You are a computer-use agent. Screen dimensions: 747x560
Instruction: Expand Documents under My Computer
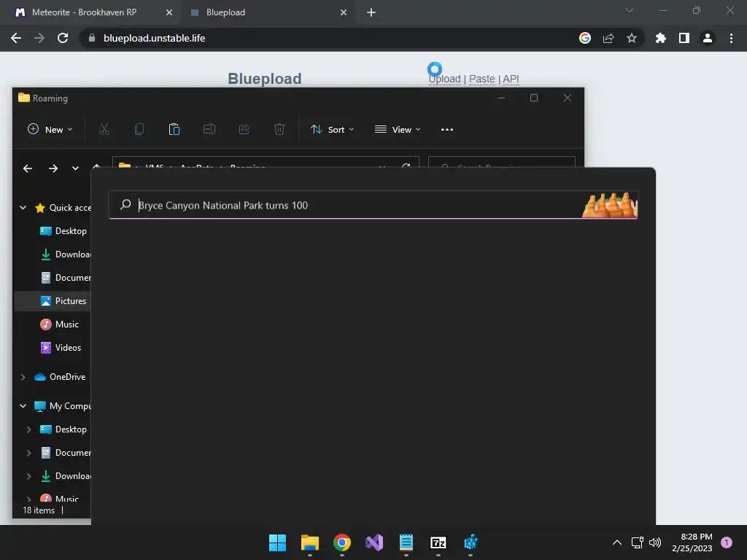point(28,453)
